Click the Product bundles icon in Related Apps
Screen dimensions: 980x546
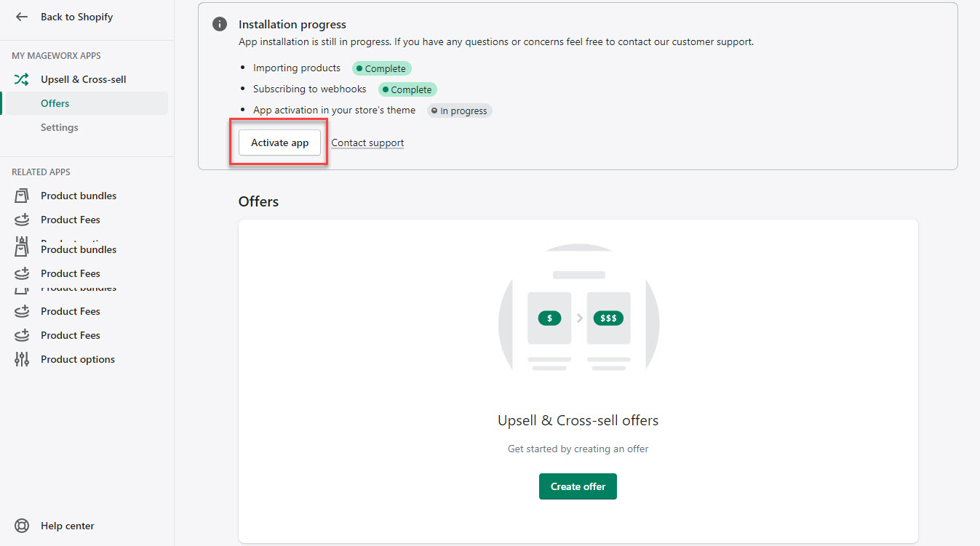21,195
